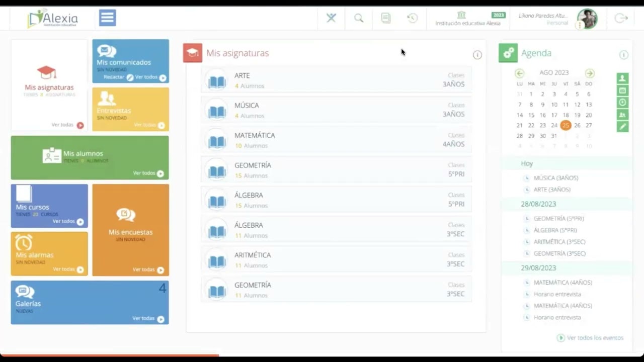Open the history clock icon in header

(413, 18)
